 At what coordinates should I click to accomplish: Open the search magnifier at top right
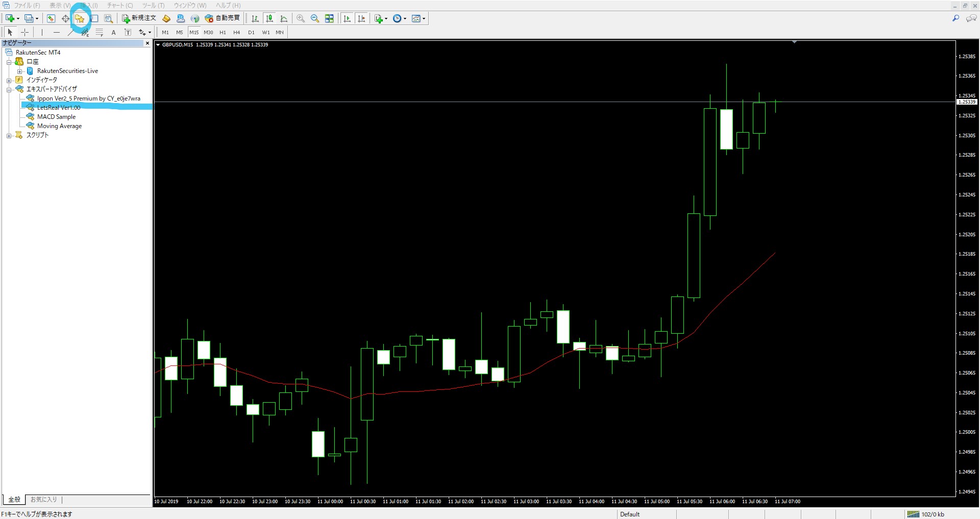point(956,18)
